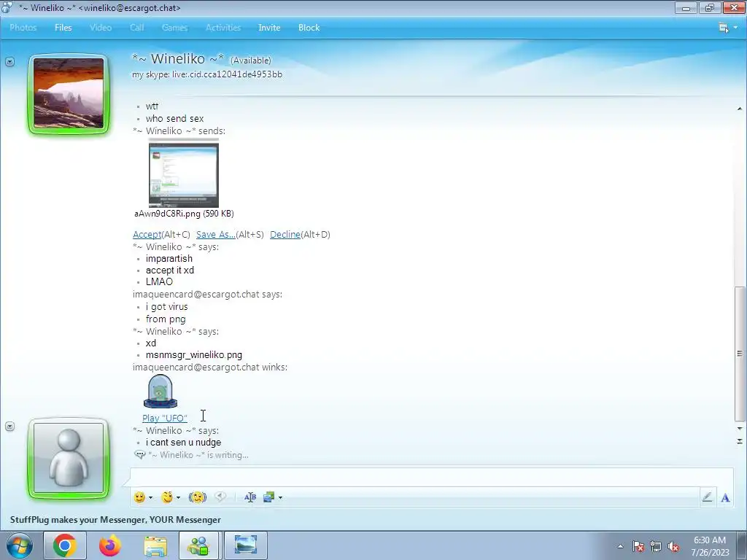The width and height of the screenshot is (747, 560).
Task: Click the message "from png"
Action: [166, 319]
